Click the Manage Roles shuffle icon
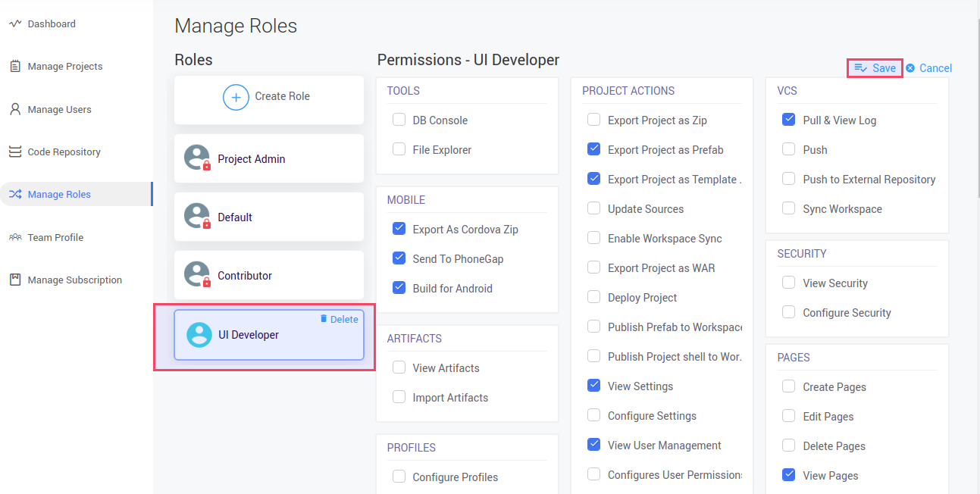 click(16, 194)
